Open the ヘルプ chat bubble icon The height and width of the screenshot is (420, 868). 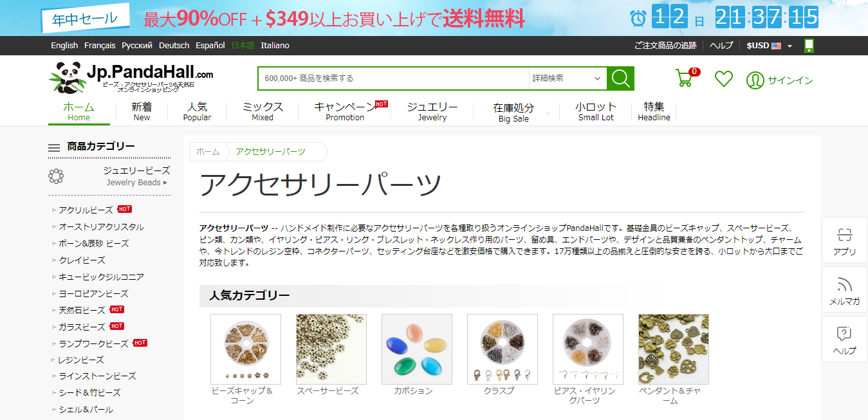click(844, 334)
